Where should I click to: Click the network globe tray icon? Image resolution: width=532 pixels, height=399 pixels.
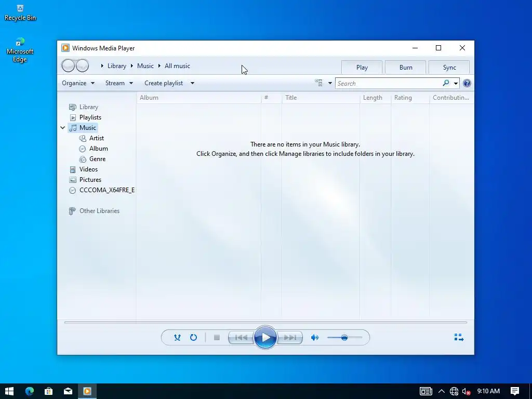click(454, 391)
